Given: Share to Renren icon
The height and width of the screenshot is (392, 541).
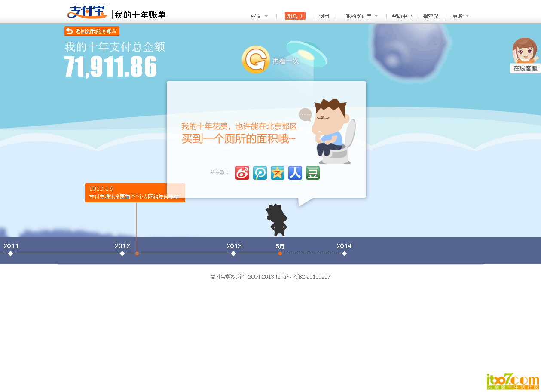Looking at the screenshot, I should coord(295,173).
